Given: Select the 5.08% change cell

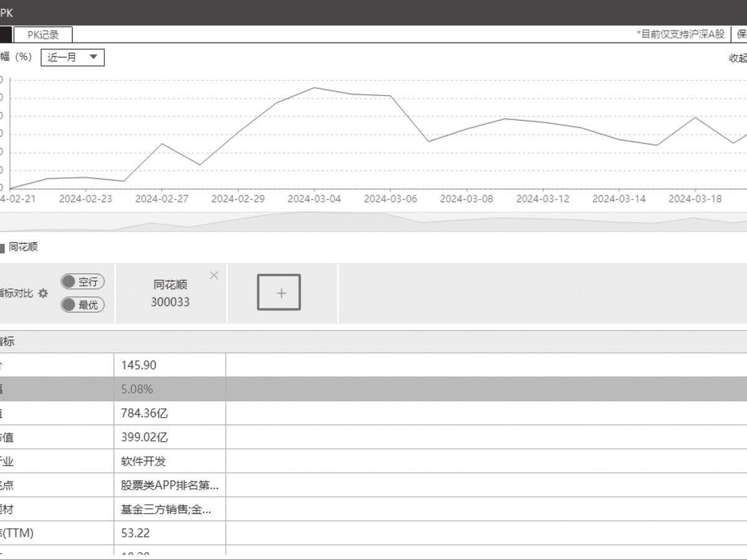Looking at the screenshot, I should tap(169, 389).
